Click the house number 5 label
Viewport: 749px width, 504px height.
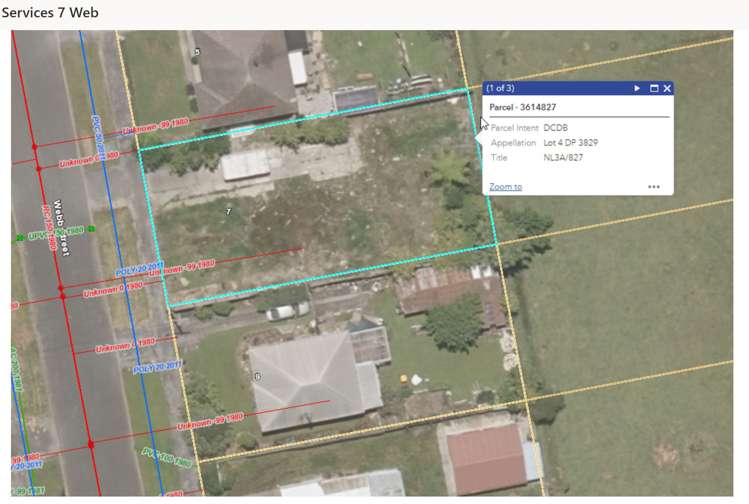(197, 51)
